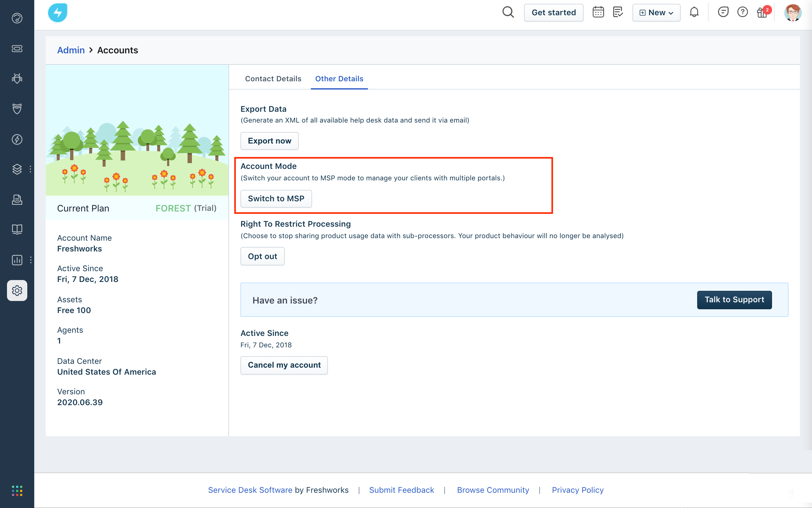Screen dimensions: 812x508
Task: Open the calendar icon in top bar
Action: tap(598, 12)
